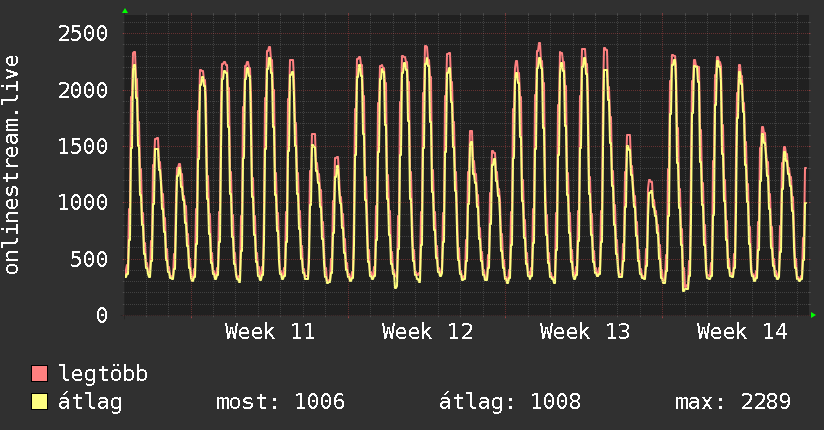This screenshot has height=430, width=824.
Task: Click the yellow átlag legend swatch
Action: point(39,402)
